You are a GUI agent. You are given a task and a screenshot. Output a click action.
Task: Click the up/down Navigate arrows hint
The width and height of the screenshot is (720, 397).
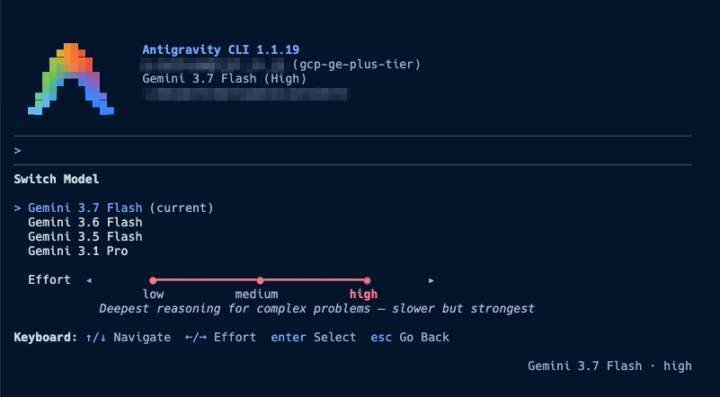(96, 337)
